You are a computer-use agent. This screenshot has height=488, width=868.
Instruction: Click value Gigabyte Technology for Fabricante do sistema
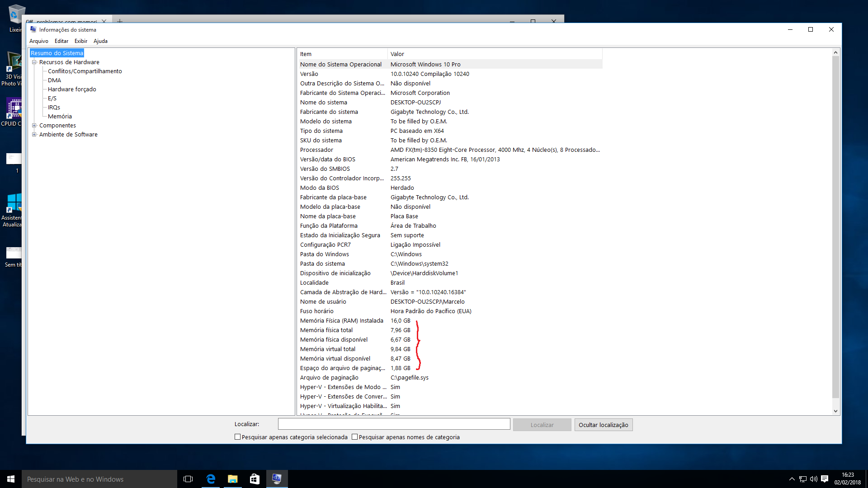pos(429,112)
